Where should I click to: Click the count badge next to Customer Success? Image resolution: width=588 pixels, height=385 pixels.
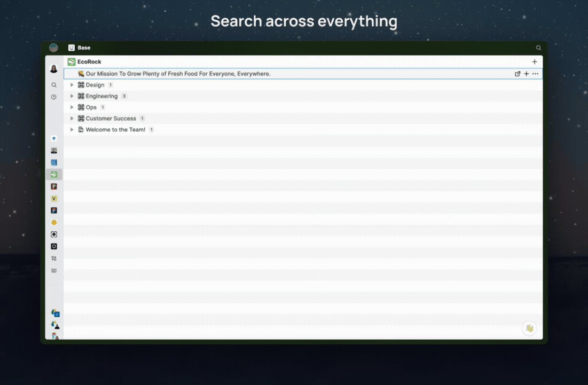[142, 119]
